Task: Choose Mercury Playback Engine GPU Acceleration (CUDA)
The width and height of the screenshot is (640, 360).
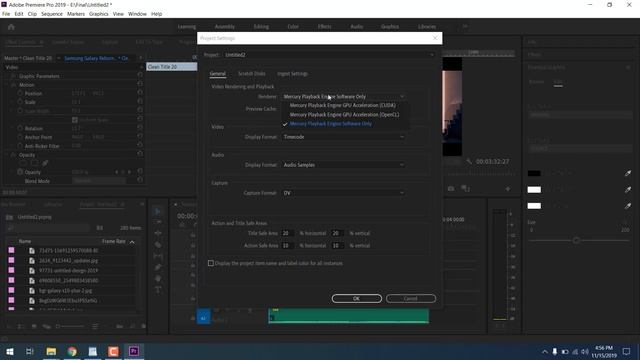Action: tap(342, 105)
